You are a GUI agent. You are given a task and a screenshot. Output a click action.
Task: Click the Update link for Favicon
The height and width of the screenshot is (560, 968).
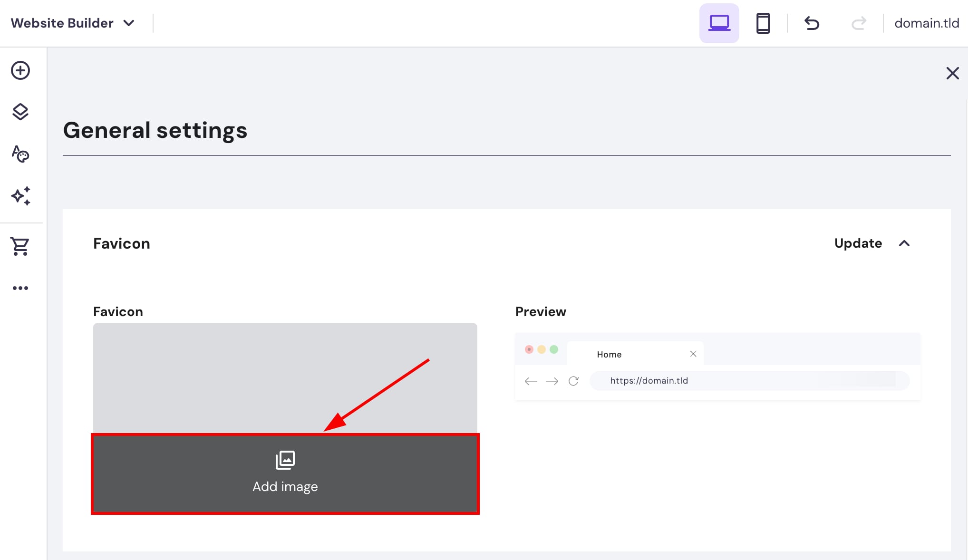(857, 243)
